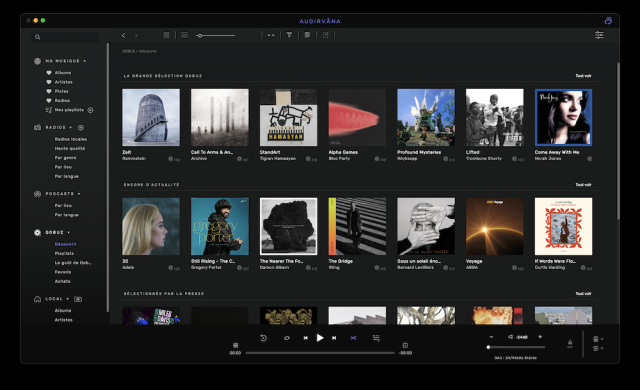Click the Découvrir breadcrumb text

pyautogui.click(x=148, y=51)
